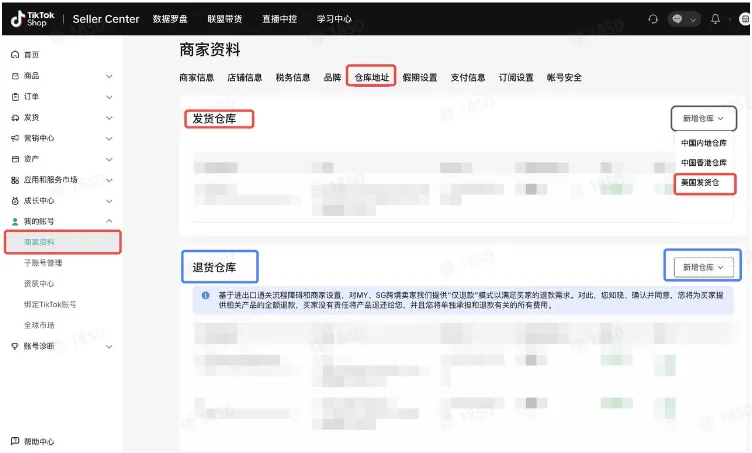Click the 发货仓库 section heading
Screen dimensions: 752x453
(214, 118)
